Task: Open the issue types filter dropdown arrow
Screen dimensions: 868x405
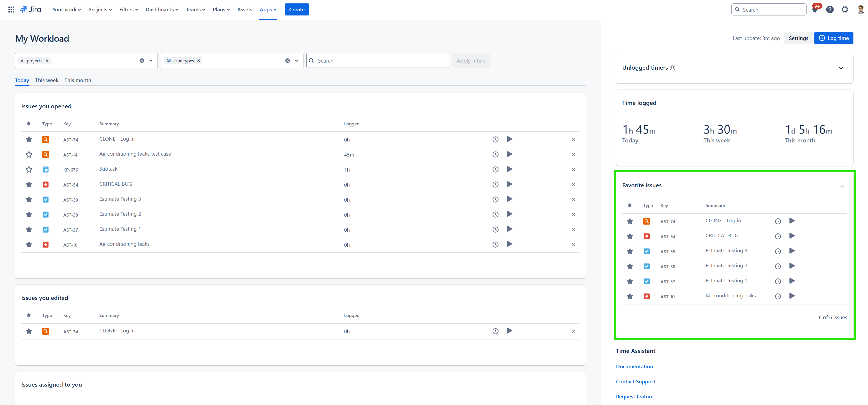Action: [297, 61]
